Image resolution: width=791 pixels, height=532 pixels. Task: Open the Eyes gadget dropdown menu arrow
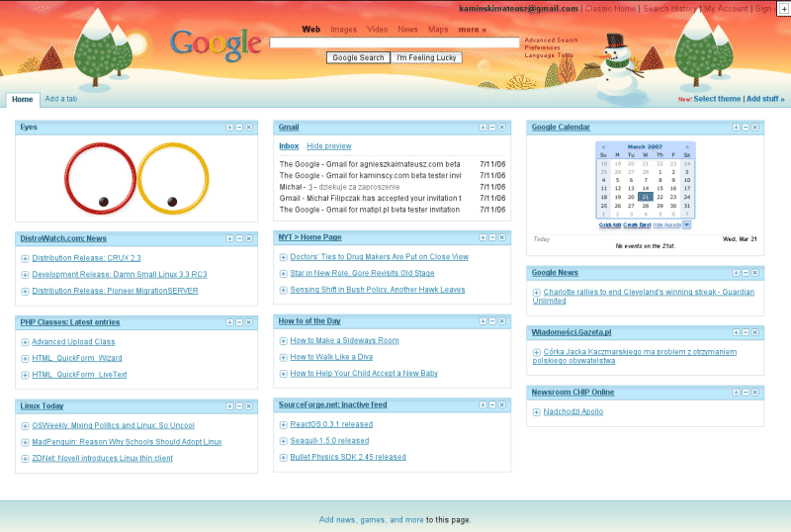pyautogui.click(x=230, y=128)
